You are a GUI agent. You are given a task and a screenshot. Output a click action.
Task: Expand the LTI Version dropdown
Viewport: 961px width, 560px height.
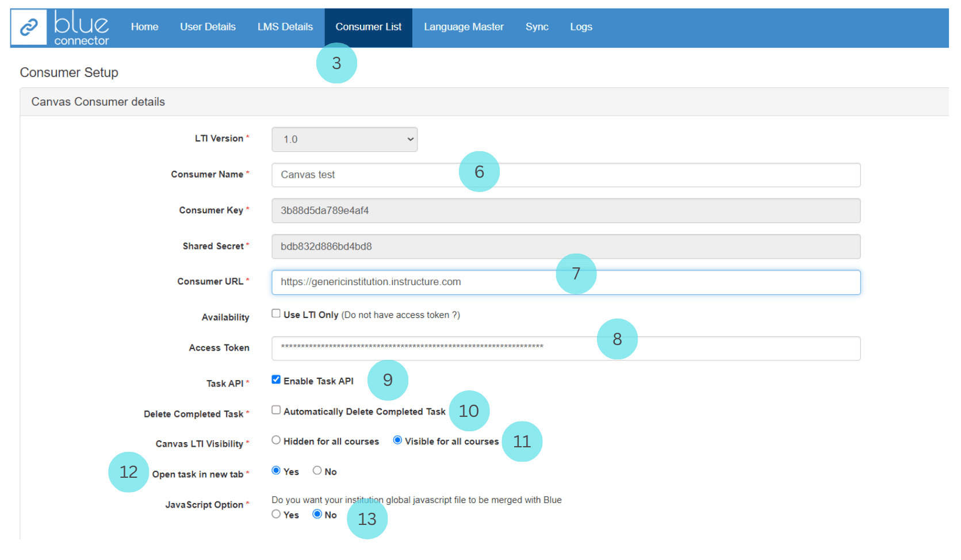tap(344, 139)
